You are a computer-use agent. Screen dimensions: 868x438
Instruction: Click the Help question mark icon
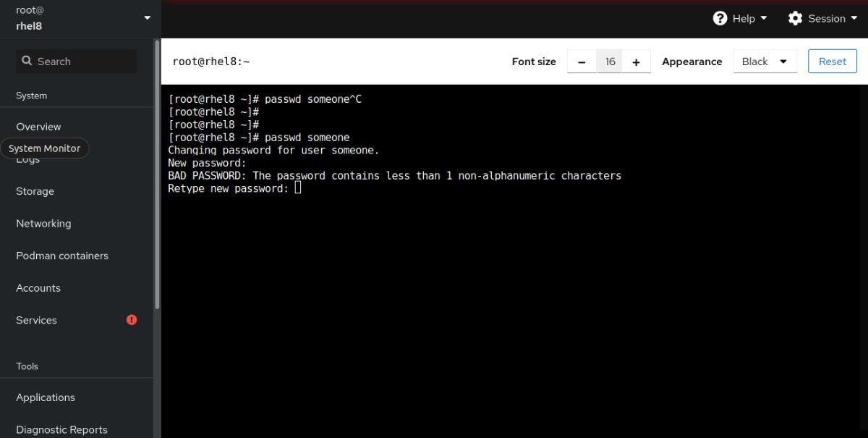[x=720, y=18]
